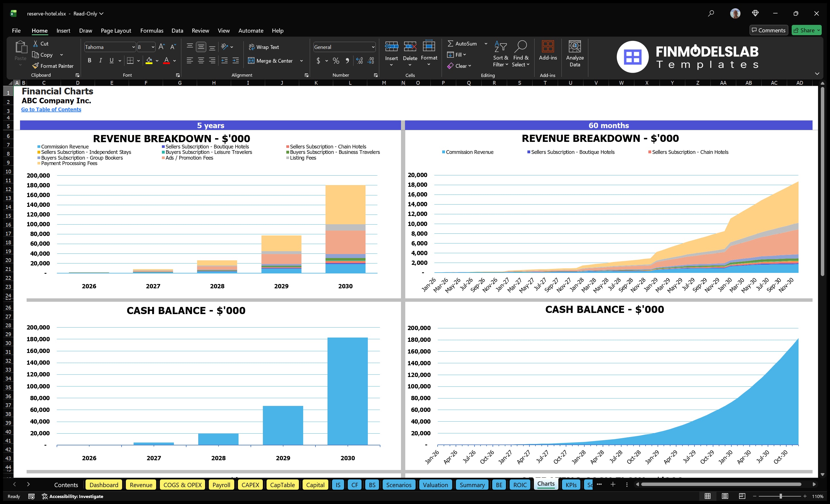Open the General number format dropdown
The width and height of the screenshot is (830, 504).
(x=373, y=47)
